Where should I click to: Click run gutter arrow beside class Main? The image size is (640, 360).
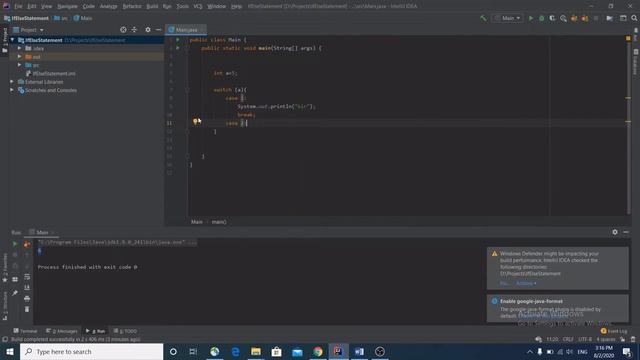click(178, 40)
